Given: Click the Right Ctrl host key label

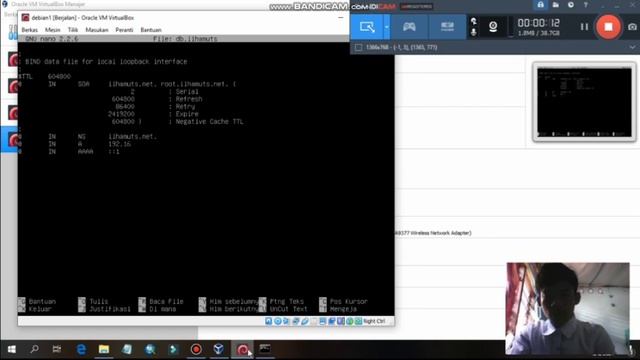Looking at the screenshot, I should 374,321.
